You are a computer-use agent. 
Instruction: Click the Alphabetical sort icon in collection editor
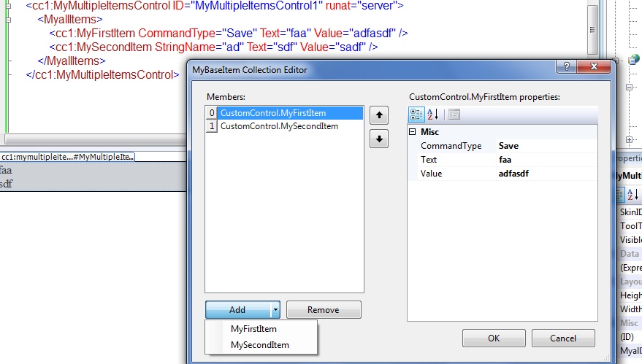tap(433, 115)
